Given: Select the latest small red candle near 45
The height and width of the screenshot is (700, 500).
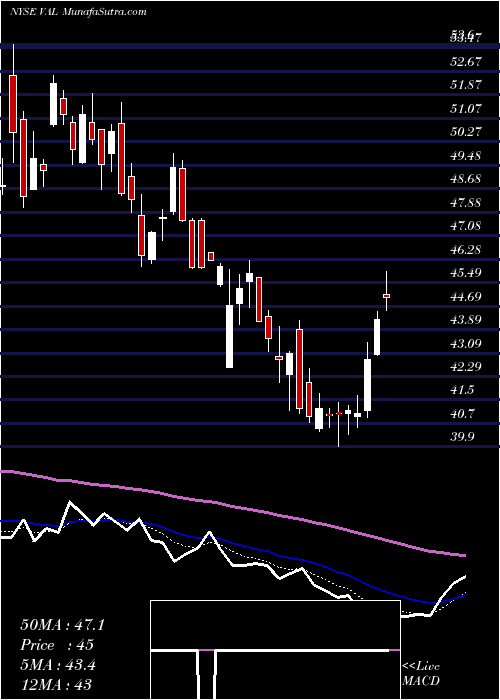Looking at the screenshot, I should 387,296.
